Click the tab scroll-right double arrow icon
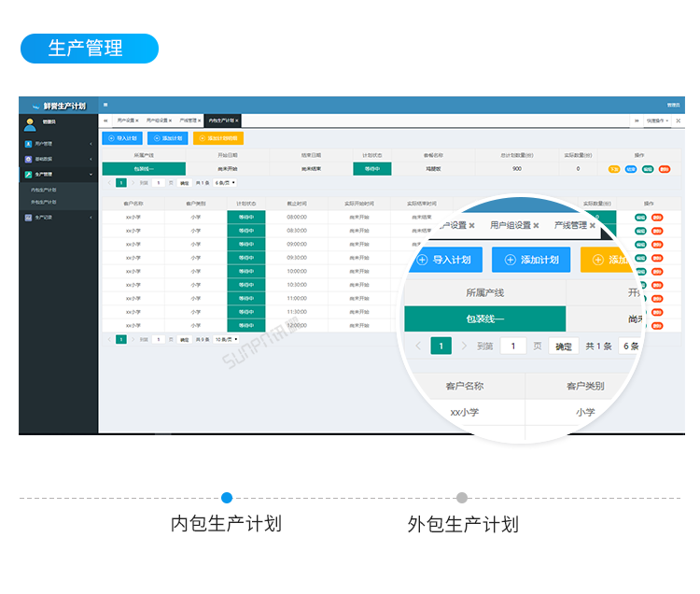The image size is (700, 594). coord(637,120)
